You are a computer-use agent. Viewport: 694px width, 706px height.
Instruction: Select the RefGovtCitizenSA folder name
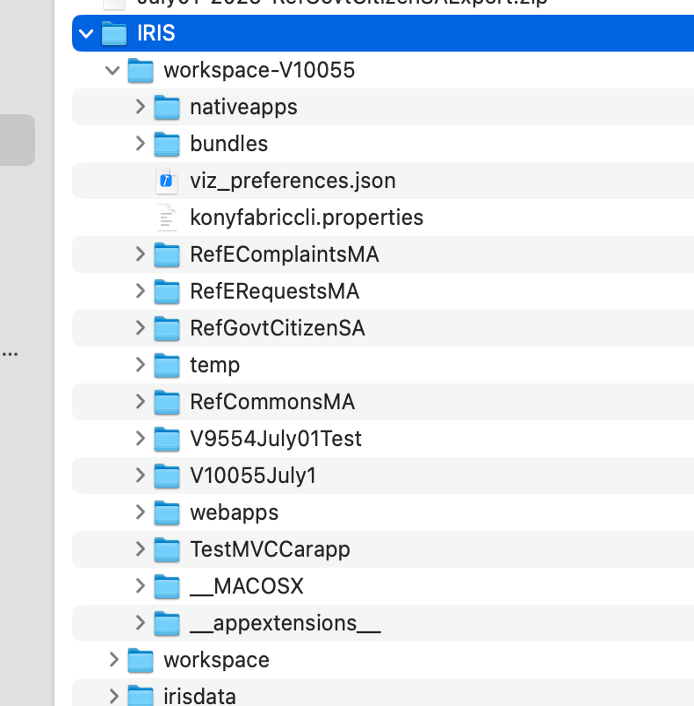(x=277, y=328)
